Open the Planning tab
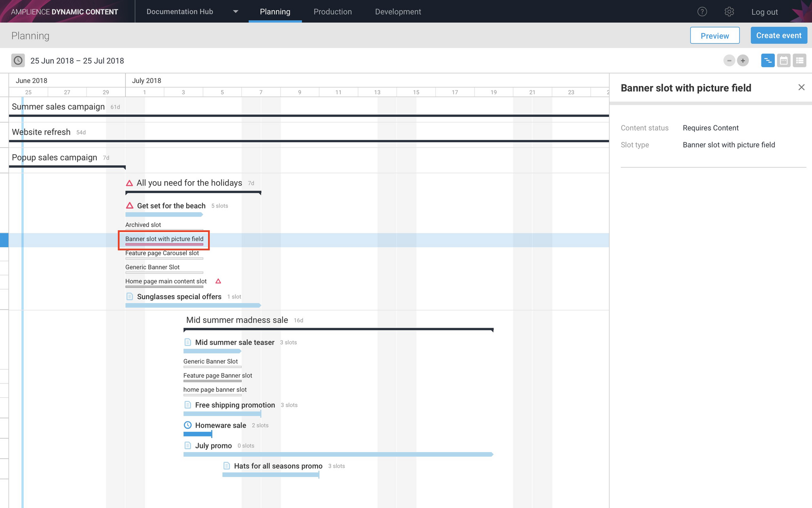The height and width of the screenshot is (508, 812). tap(275, 12)
